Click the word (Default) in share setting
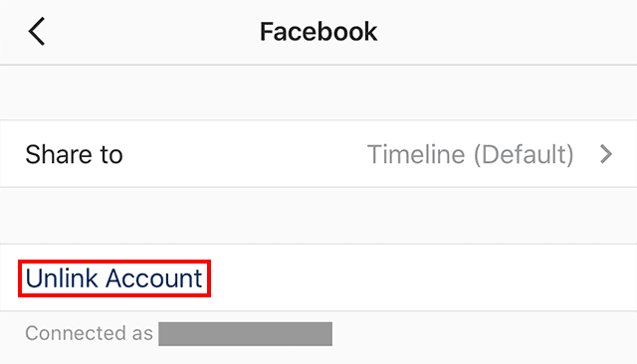This screenshot has width=637, height=364. (525, 154)
